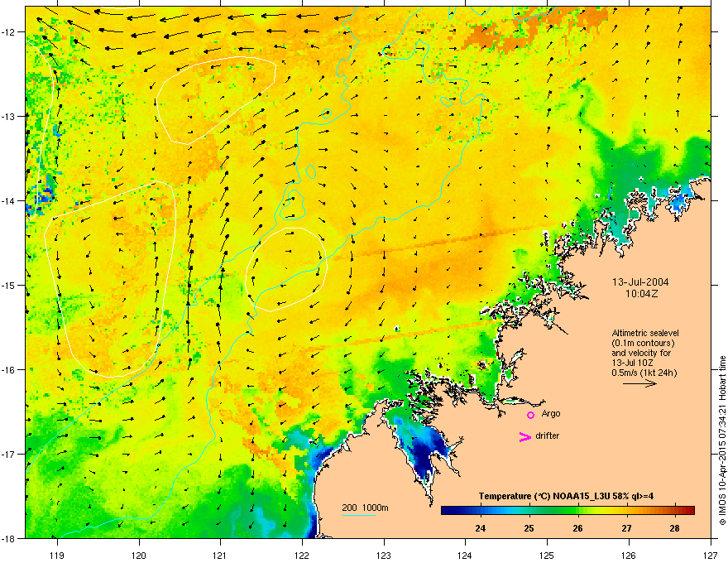This screenshot has width=728, height=563.
Task: Click the 'Altimetric sealevel' text
Action: tap(645, 333)
